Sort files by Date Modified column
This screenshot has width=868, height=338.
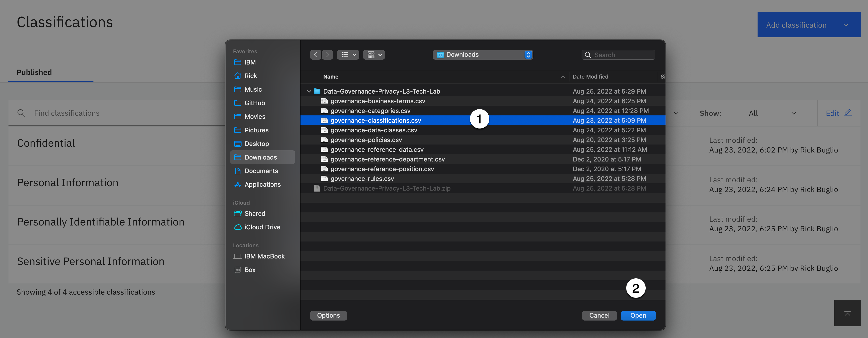pos(590,77)
